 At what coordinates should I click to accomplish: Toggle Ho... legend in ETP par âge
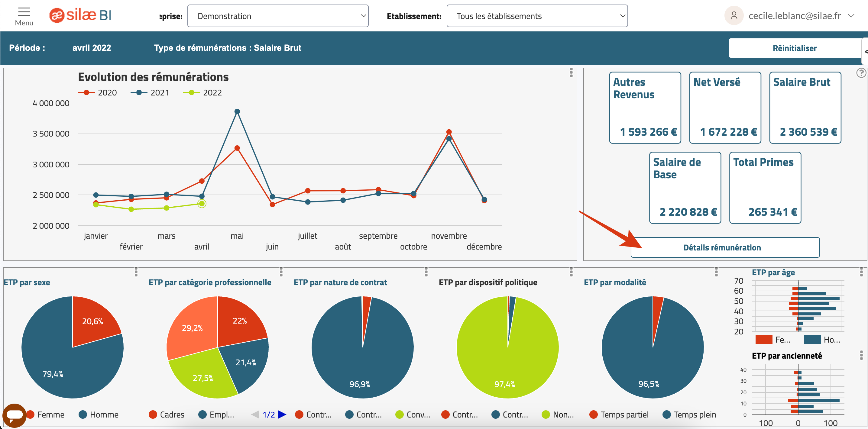click(x=822, y=340)
